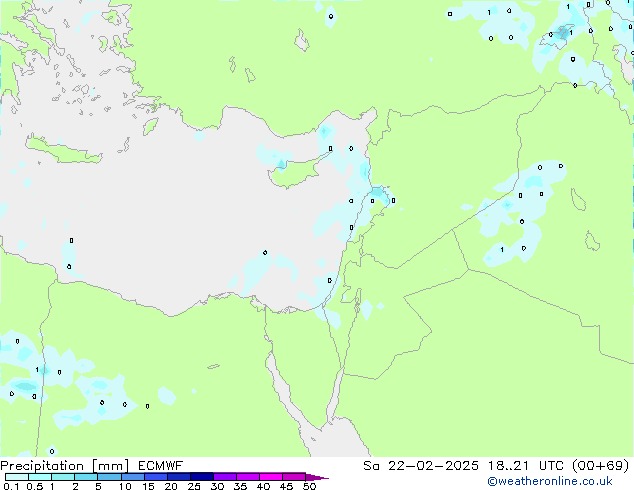
Task: Click the legend value '30'
Action: (218, 486)
